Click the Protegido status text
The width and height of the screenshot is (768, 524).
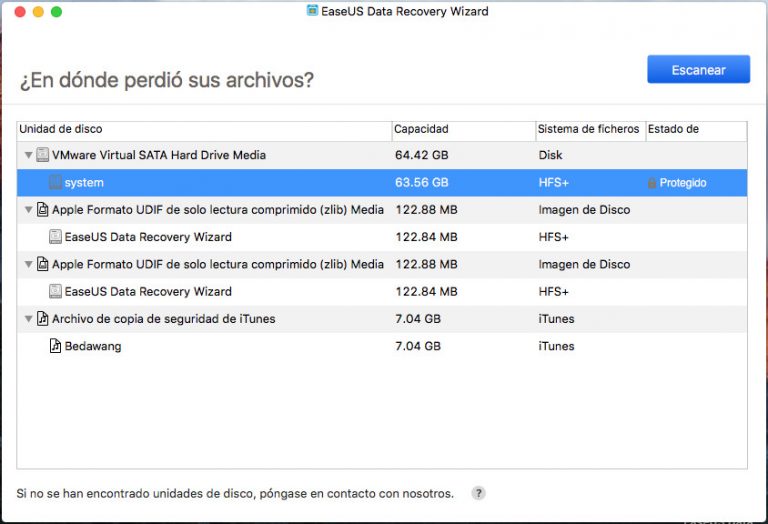(683, 183)
